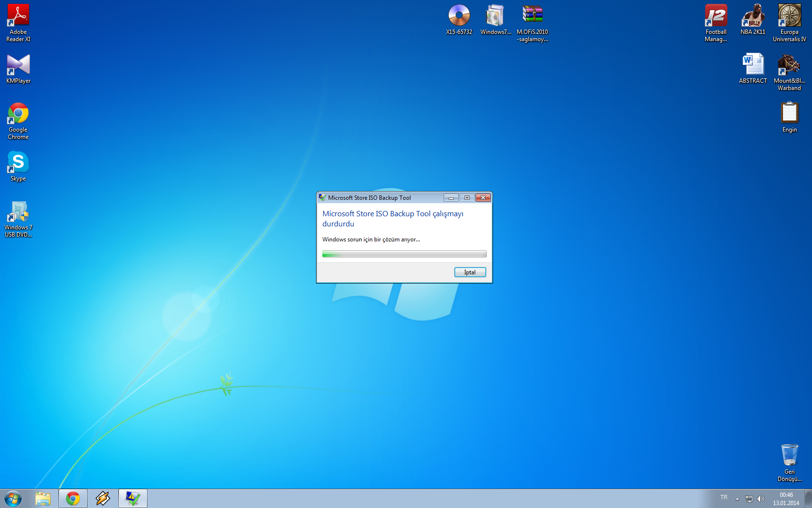The height and width of the screenshot is (508, 812).
Task: Open Winamp from the taskbar
Action: [103, 498]
